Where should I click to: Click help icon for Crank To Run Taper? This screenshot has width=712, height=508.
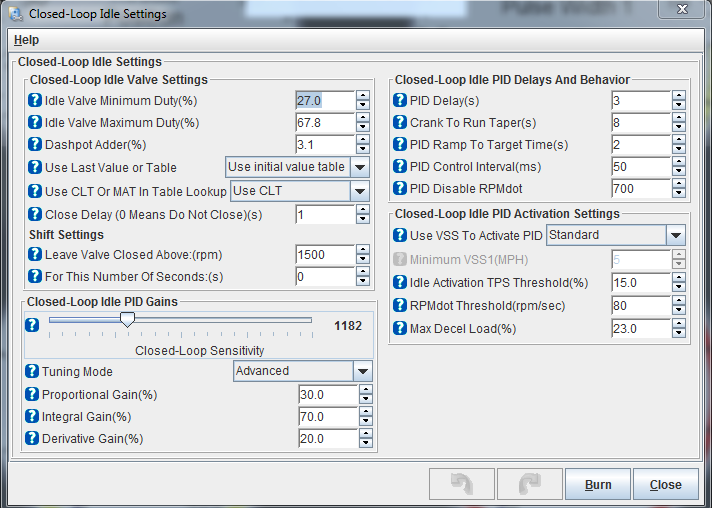[400, 122]
